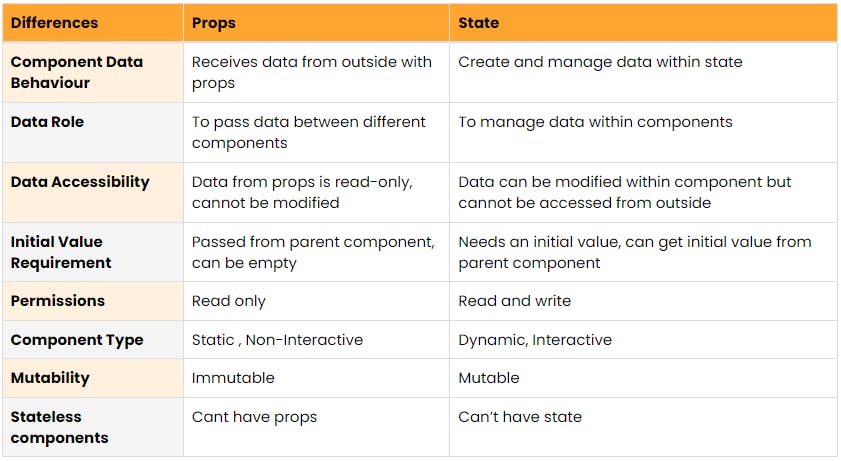The width and height of the screenshot is (841, 461).
Task: Click the Stateless components row label
Action: pyautogui.click(x=60, y=427)
